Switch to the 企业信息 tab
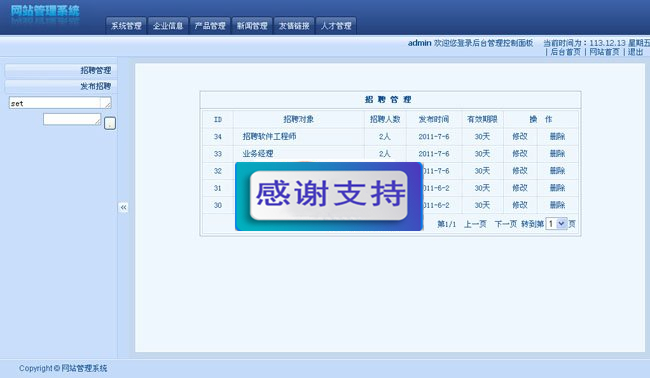This screenshot has width=650, height=378. click(x=168, y=26)
